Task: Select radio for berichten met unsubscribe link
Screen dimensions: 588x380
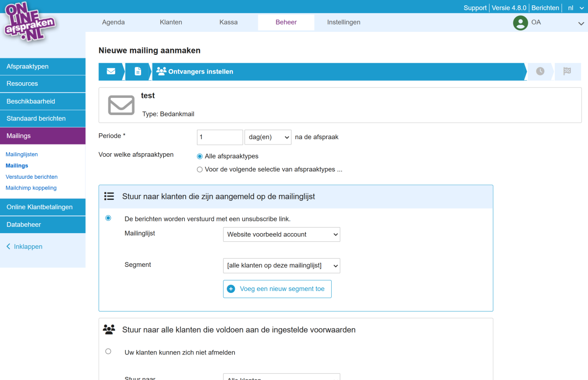Action: point(108,218)
